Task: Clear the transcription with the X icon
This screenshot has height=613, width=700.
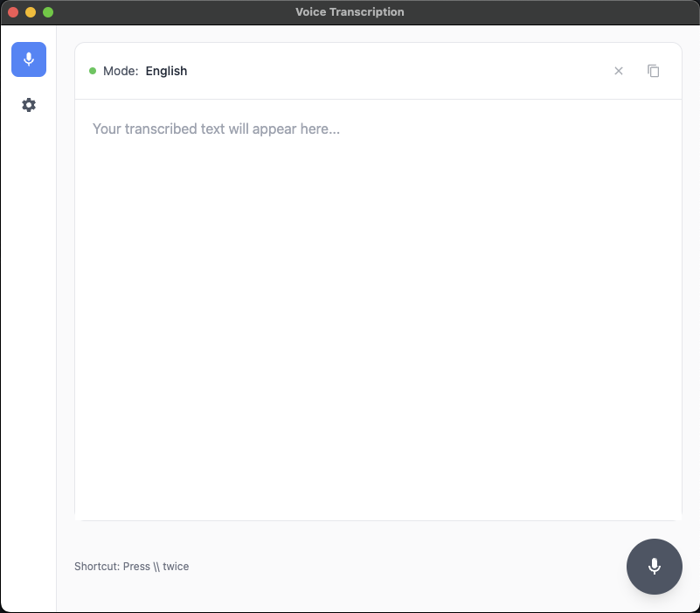Action: (618, 71)
